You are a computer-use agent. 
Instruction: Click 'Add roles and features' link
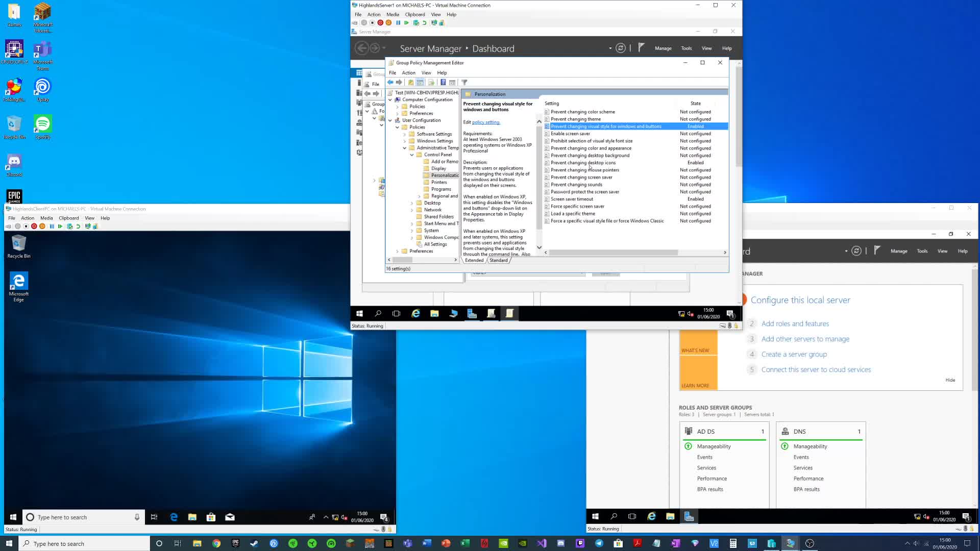pos(795,323)
